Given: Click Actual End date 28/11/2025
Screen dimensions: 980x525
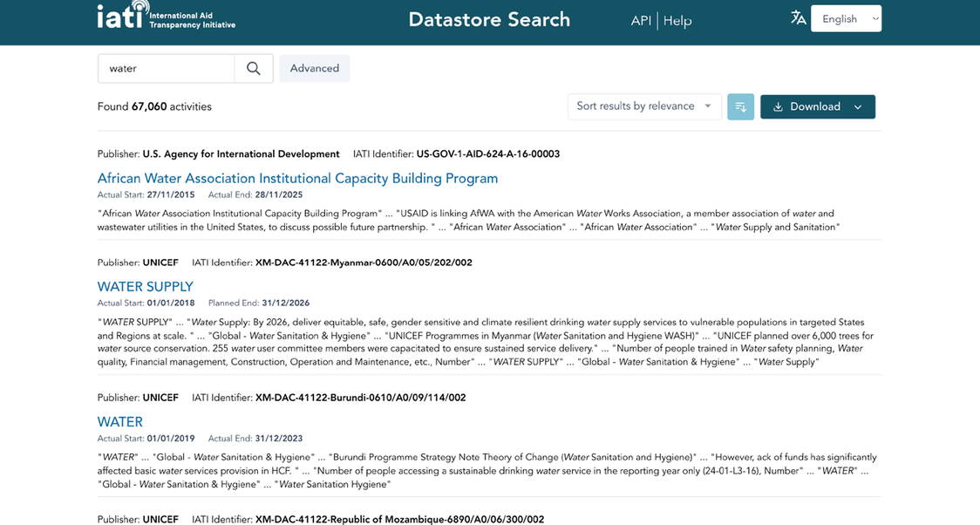Looking at the screenshot, I should (x=279, y=195).
